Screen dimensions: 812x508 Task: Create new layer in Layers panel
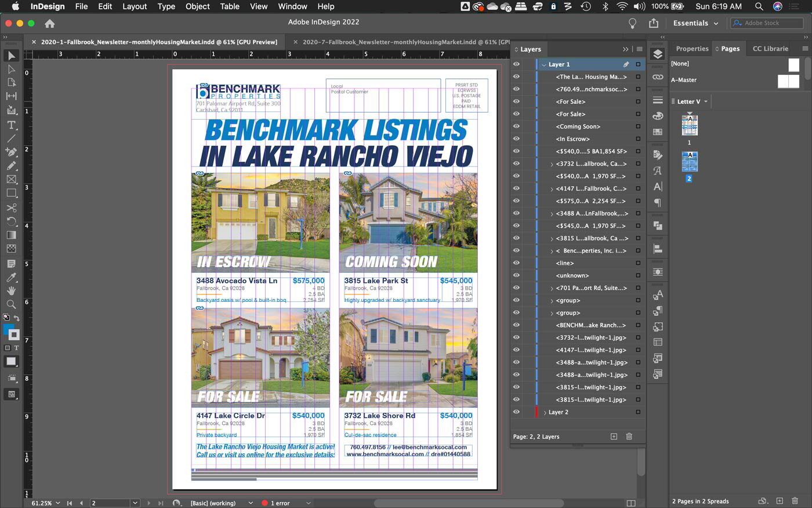[x=614, y=436]
